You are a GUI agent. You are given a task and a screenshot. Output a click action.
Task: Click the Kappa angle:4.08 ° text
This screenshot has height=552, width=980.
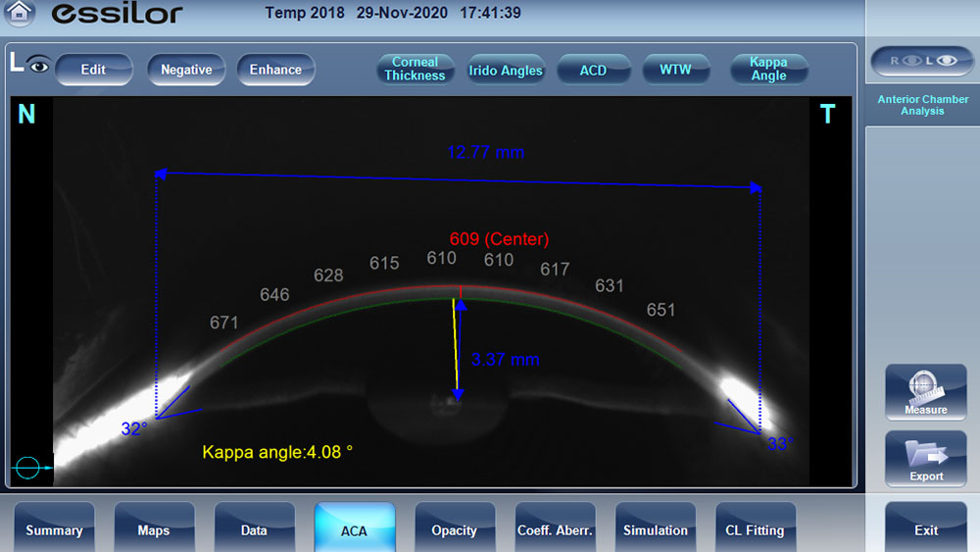pyautogui.click(x=277, y=452)
